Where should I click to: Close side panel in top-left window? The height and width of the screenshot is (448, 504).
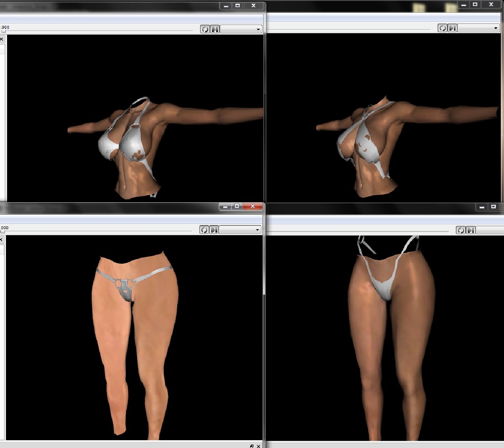(x=2, y=39)
